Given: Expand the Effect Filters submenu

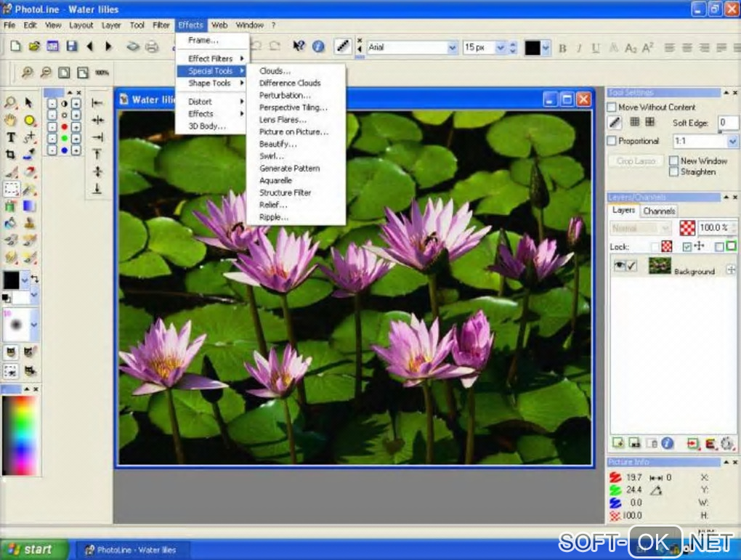Looking at the screenshot, I should pyautogui.click(x=212, y=59).
